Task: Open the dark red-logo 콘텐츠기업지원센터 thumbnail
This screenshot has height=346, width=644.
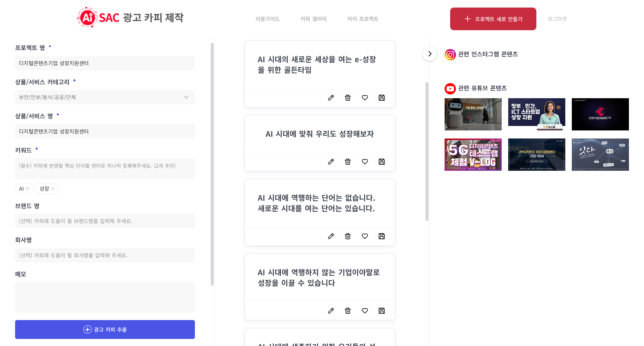Action: coord(600,114)
